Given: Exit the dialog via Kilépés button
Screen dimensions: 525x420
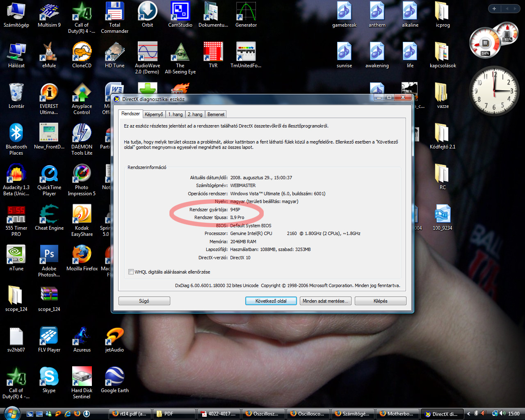Looking at the screenshot, I should pos(381,301).
